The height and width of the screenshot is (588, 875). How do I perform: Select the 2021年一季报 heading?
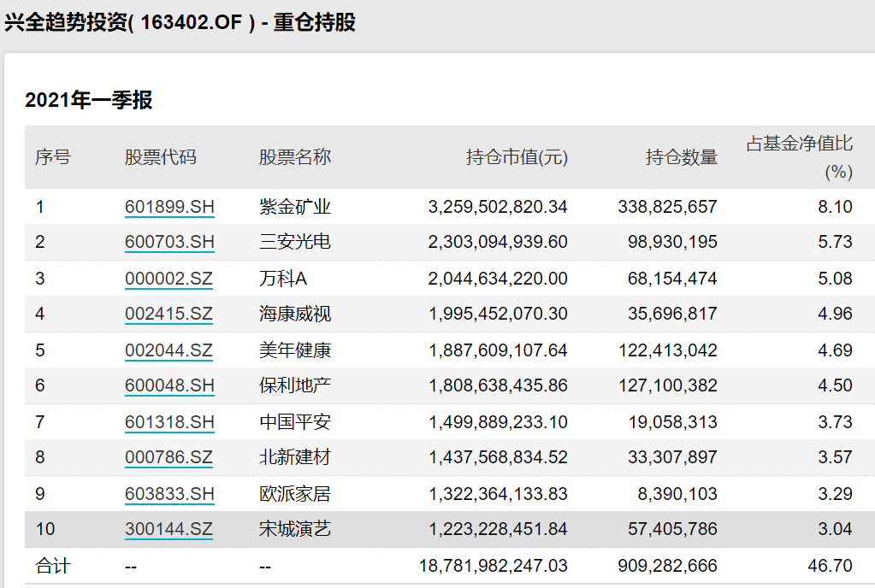pos(89,100)
